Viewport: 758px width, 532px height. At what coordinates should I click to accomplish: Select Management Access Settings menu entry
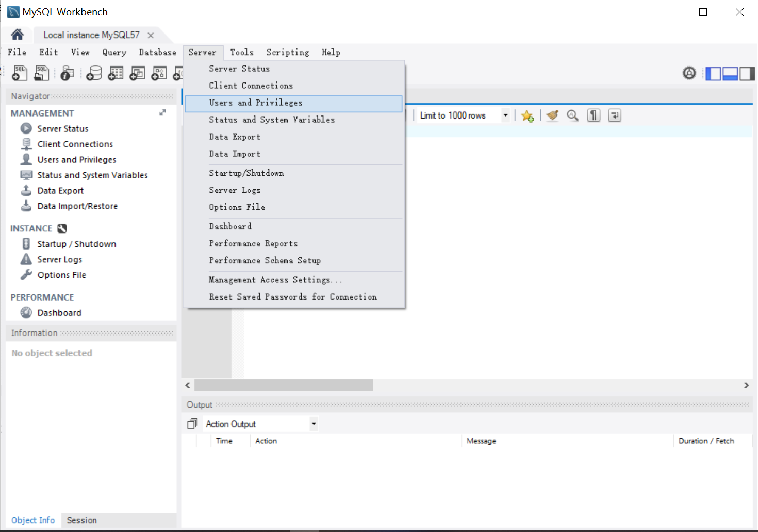tap(293, 280)
